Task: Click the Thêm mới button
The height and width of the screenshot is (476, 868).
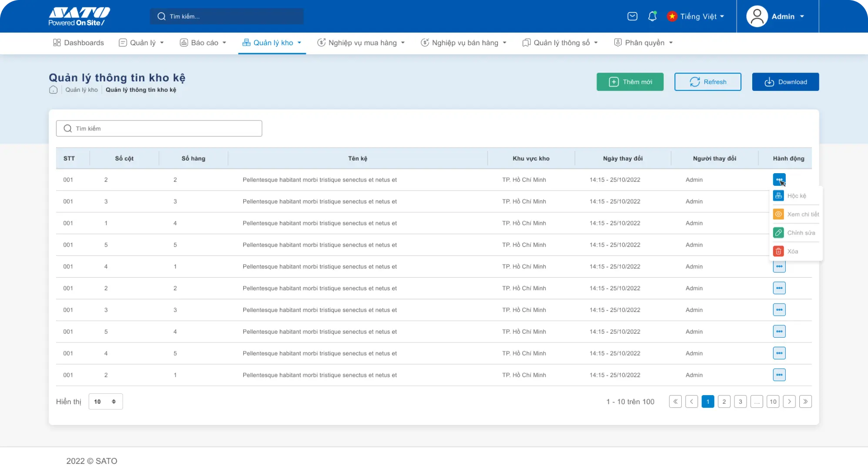Action: 630,82
